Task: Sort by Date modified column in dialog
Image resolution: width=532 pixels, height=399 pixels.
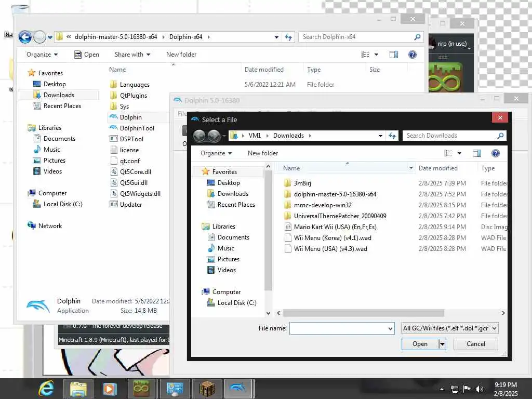Action: 437,168
